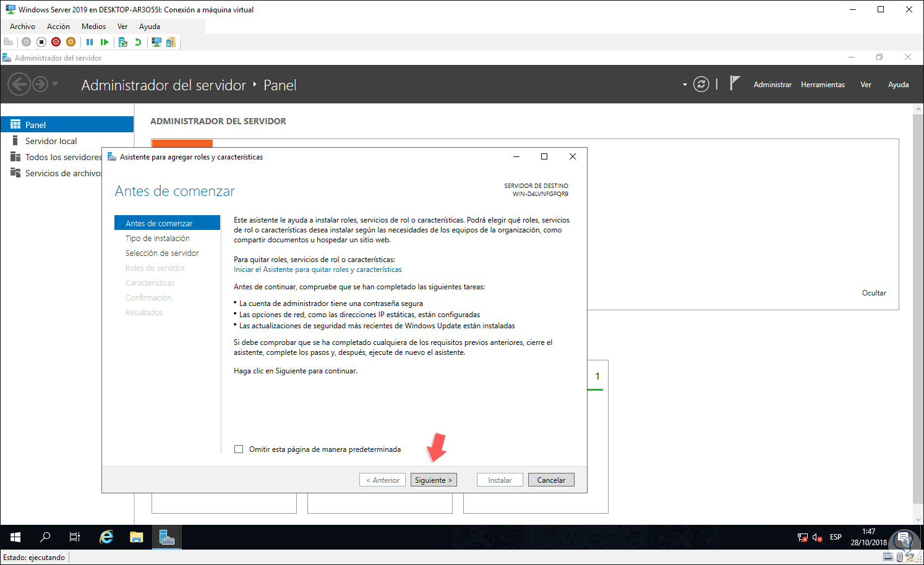Screen dimensions: 924x565
Task: Revert the VM with the green arrow icon
Action: pyautogui.click(x=138, y=42)
